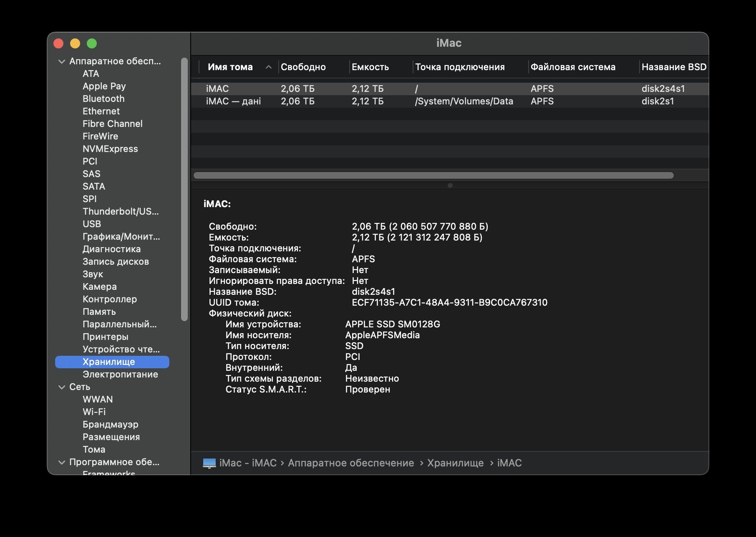Click the yellow minimize window button

[75, 43]
